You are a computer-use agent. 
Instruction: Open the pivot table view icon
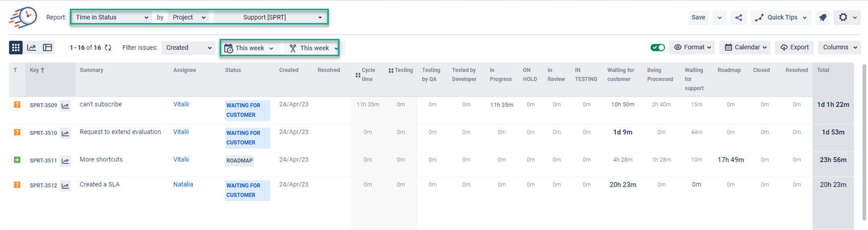[47, 48]
